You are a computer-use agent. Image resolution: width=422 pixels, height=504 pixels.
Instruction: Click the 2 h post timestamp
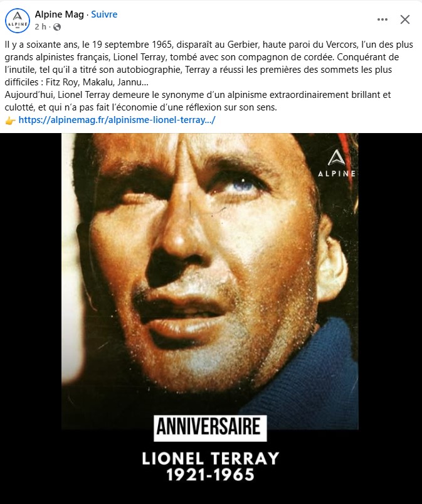[x=41, y=27]
